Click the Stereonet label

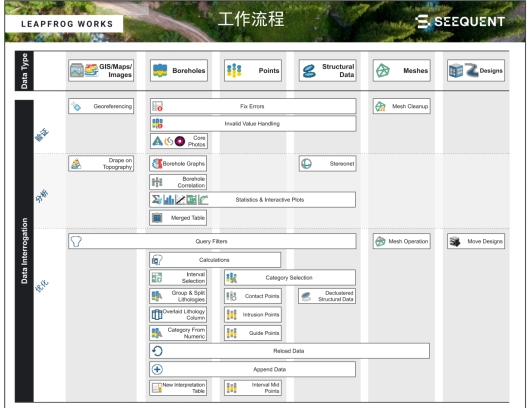[x=342, y=164]
